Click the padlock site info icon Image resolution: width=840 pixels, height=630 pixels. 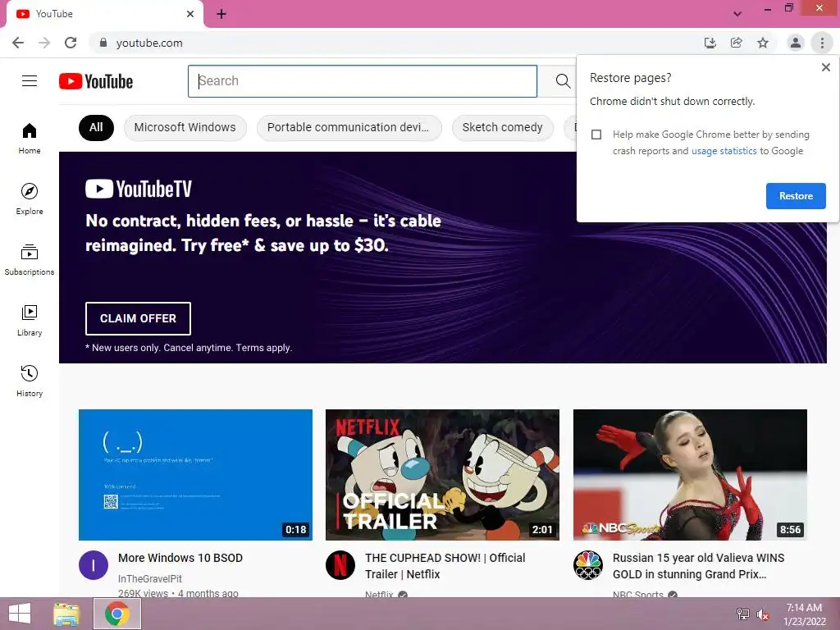pos(103,43)
